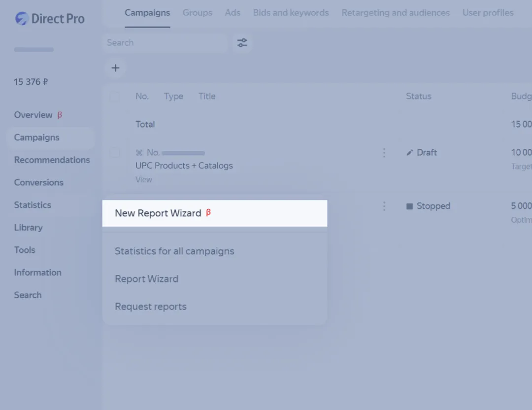
Task: Open three-dot menu for Draft campaign
Action: coord(384,153)
